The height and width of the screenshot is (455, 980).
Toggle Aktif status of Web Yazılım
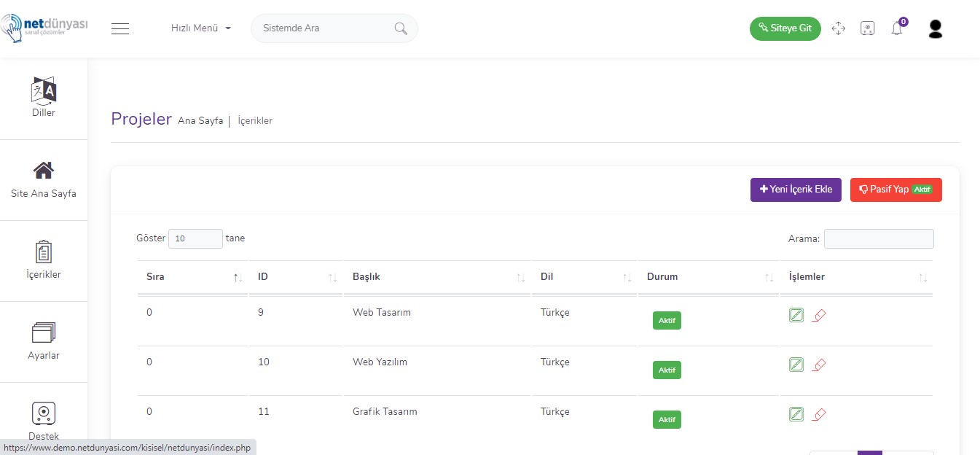pos(667,370)
